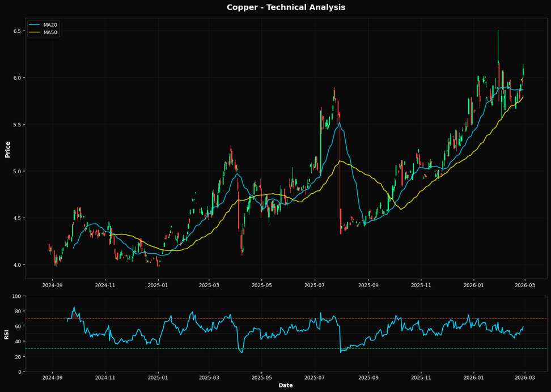Click 2025-05 date tick under price chart
The image size is (551, 392).
[x=262, y=285]
